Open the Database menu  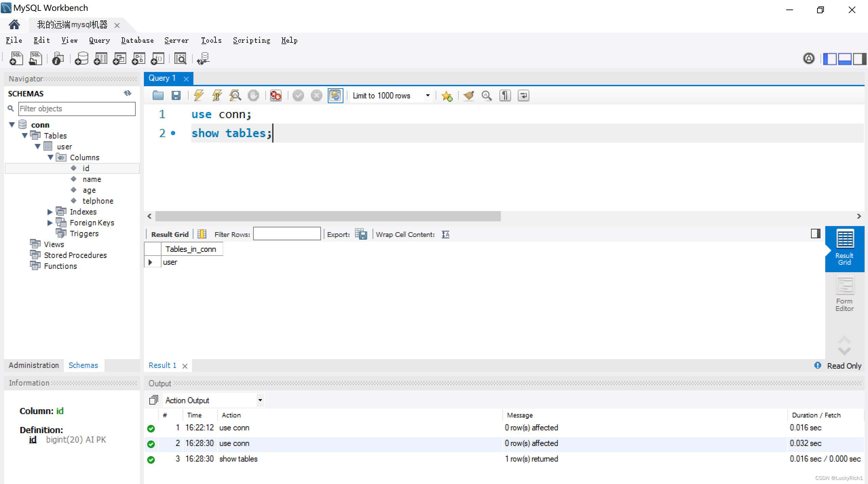click(137, 40)
